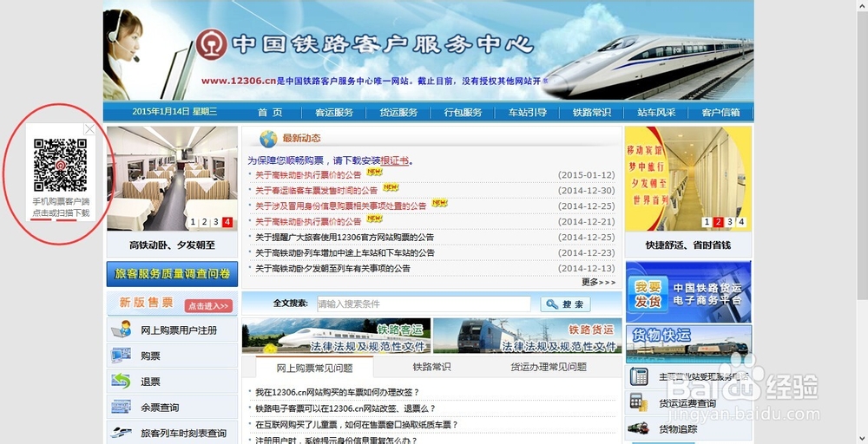
Task: Open the 旅客列车时刻表查询 link
Action: click(183, 434)
